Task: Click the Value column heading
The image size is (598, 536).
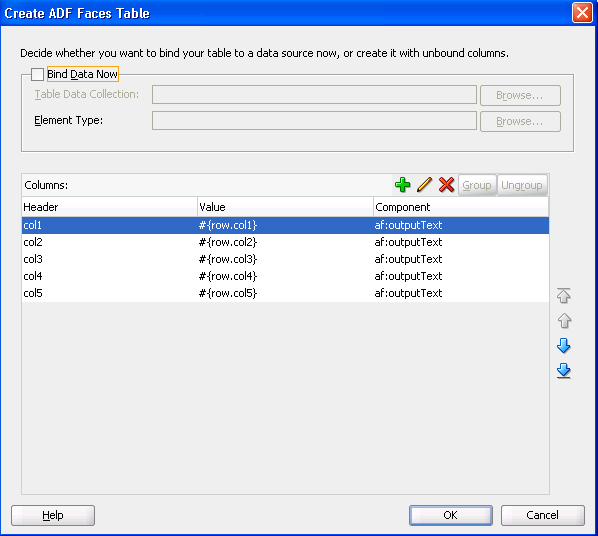Action: coord(286,207)
